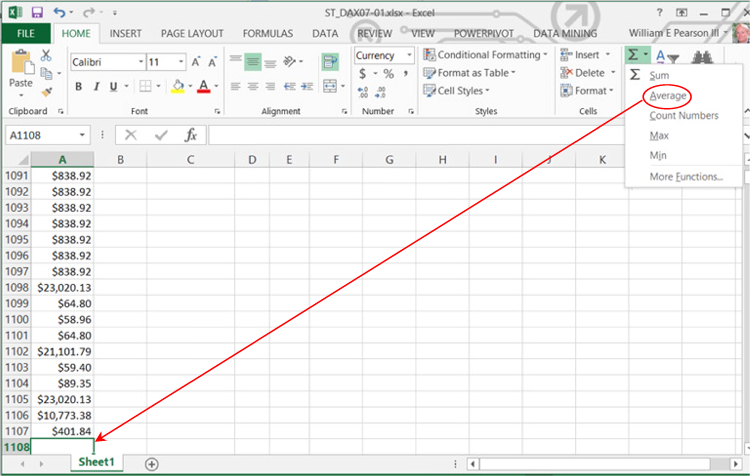
Task: Open the FILE tab
Action: tap(26, 33)
